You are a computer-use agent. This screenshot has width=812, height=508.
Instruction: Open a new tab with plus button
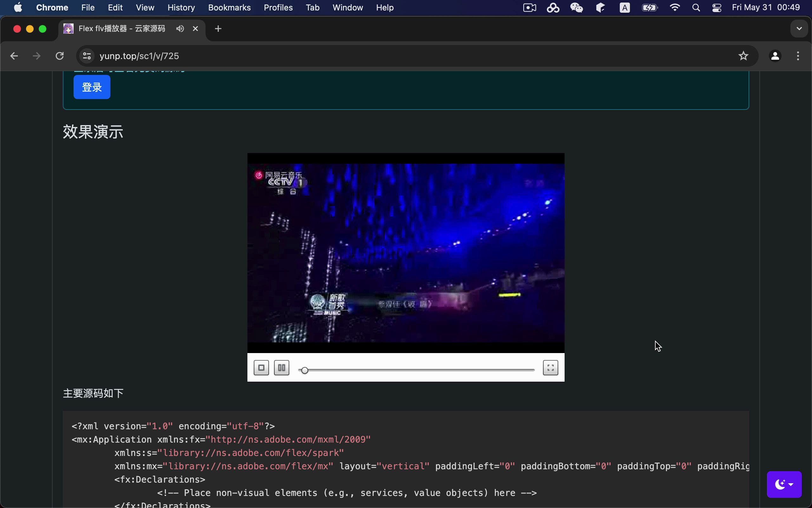[x=218, y=29]
